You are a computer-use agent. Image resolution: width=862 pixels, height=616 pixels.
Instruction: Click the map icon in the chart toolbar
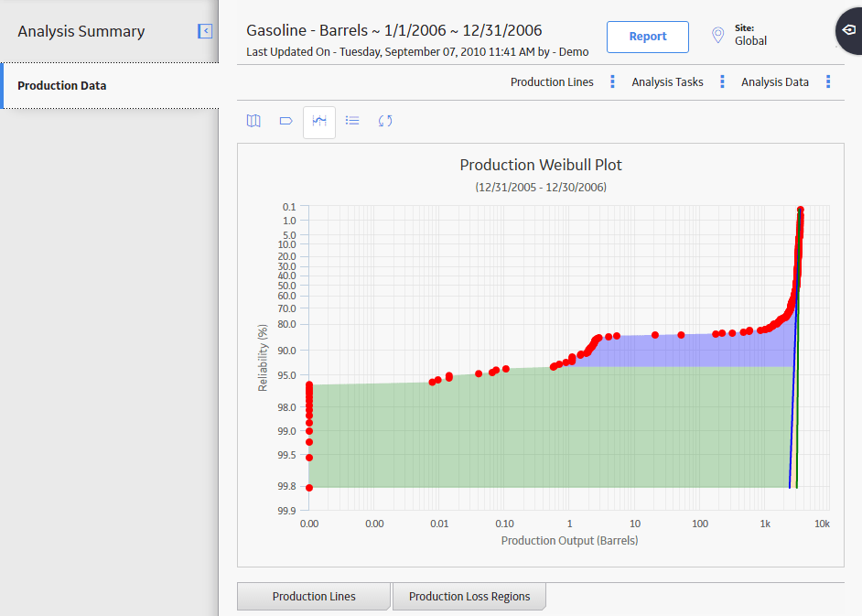(253, 121)
